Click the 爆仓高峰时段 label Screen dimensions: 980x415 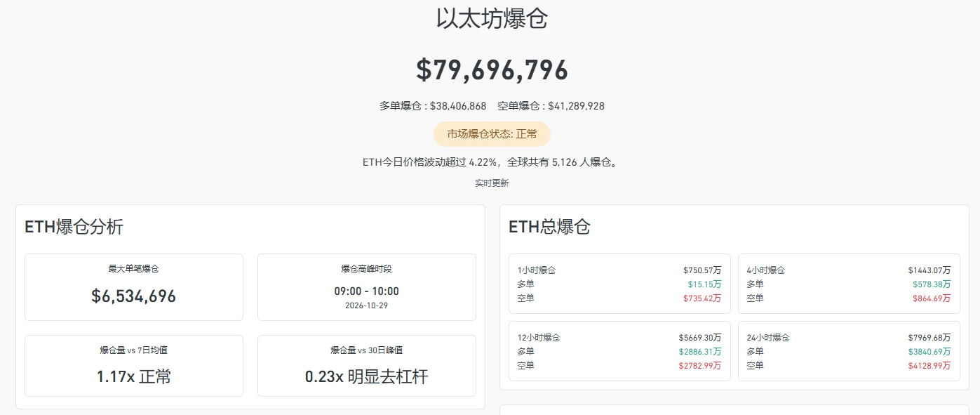[366, 269]
